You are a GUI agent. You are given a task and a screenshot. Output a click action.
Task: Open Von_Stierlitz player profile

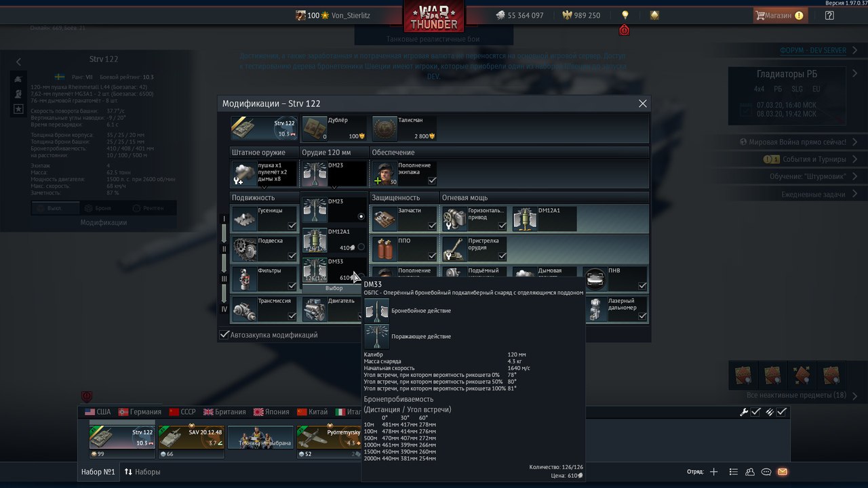tap(332, 15)
